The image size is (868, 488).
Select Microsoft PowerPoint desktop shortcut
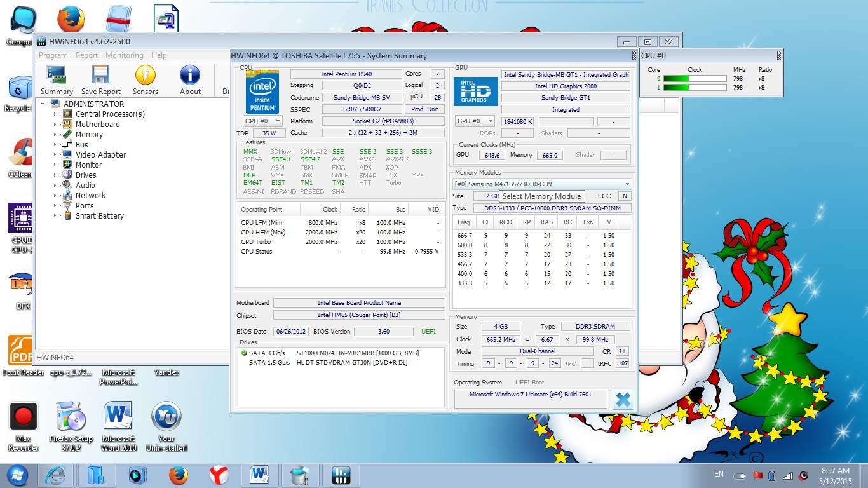[x=118, y=377]
